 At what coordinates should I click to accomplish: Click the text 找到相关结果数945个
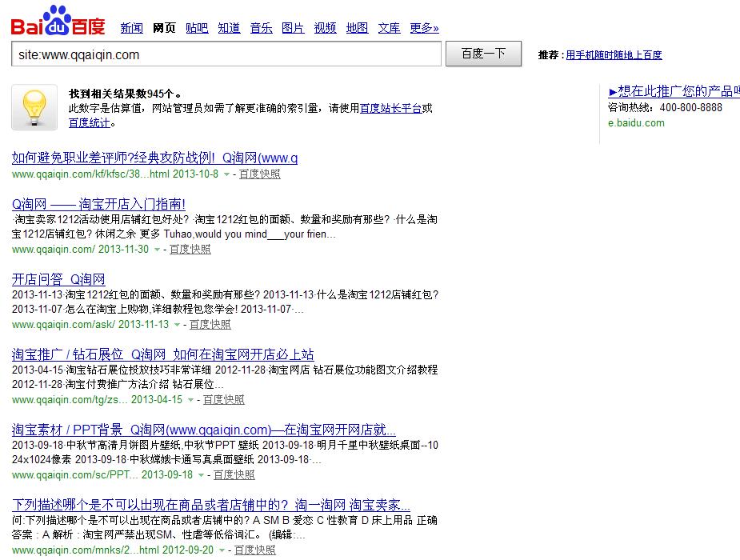(125, 94)
